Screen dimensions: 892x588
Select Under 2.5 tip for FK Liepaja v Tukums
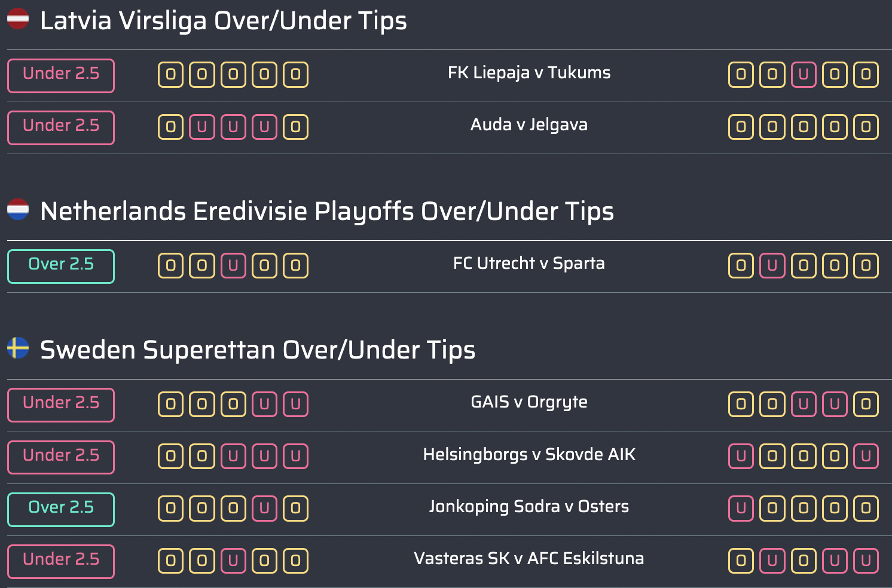click(61, 76)
